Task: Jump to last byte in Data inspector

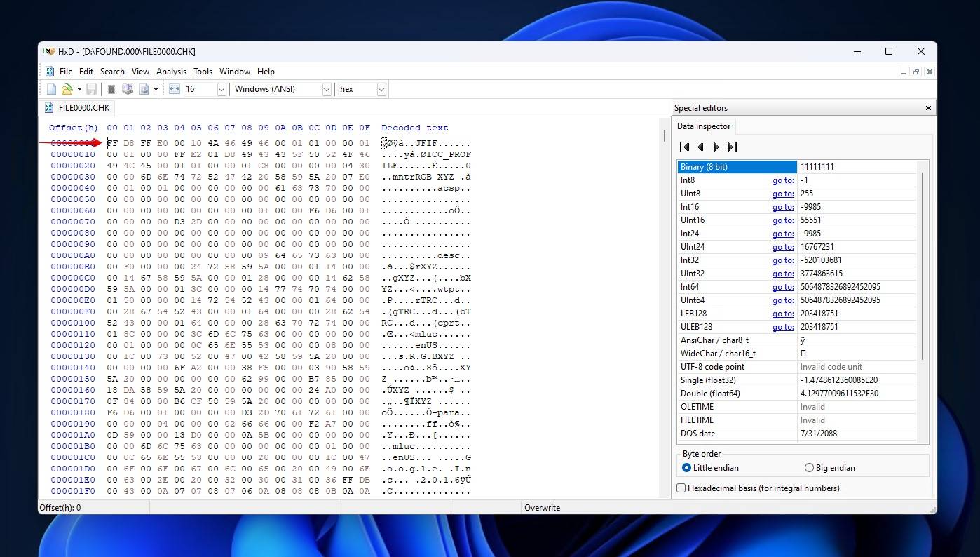Action: [732, 147]
